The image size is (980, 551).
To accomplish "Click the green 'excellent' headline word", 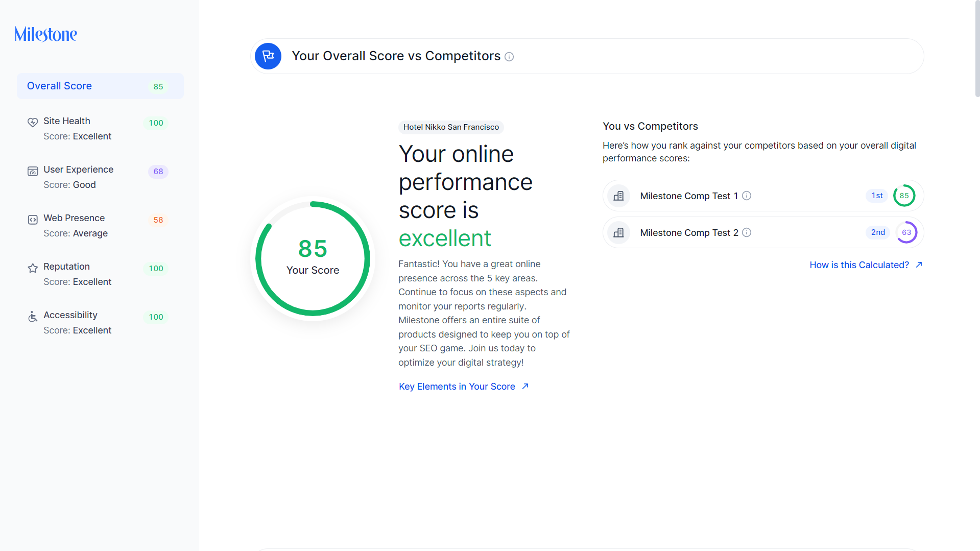I will [445, 238].
